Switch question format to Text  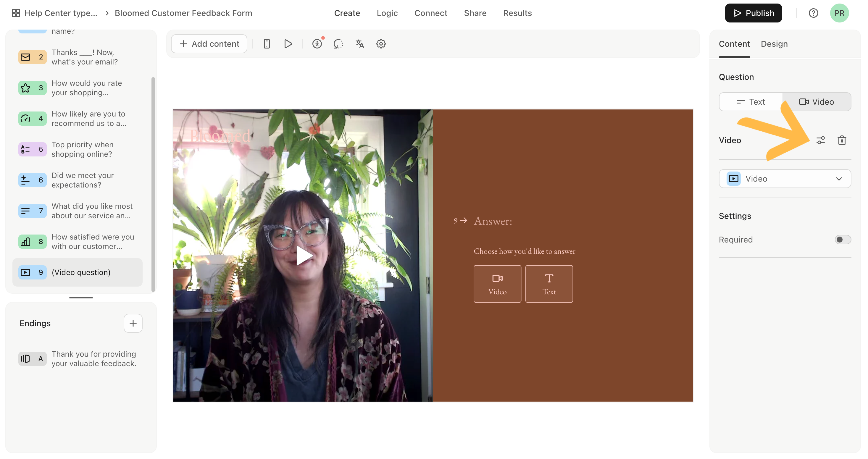(x=750, y=102)
